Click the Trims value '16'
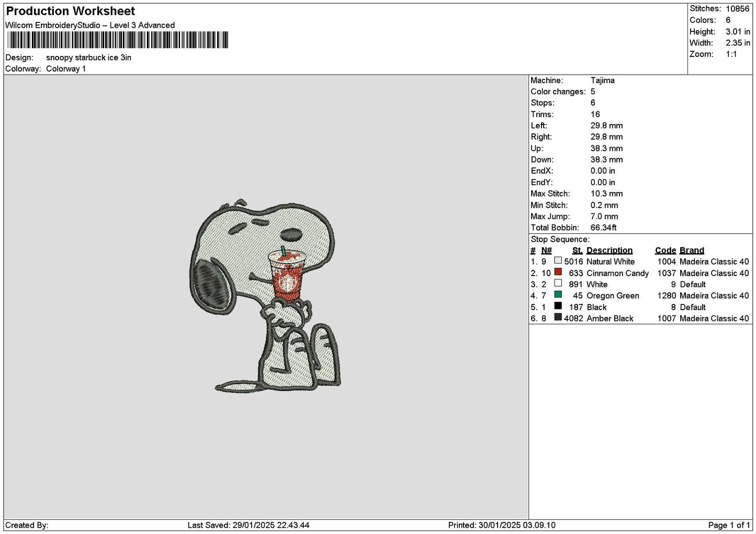 click(595, 115)
